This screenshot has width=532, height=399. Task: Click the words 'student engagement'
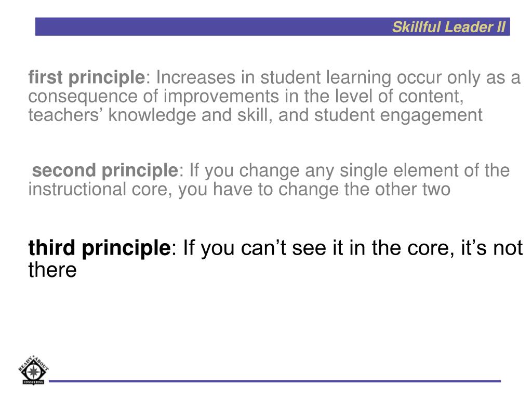point(398,115)
